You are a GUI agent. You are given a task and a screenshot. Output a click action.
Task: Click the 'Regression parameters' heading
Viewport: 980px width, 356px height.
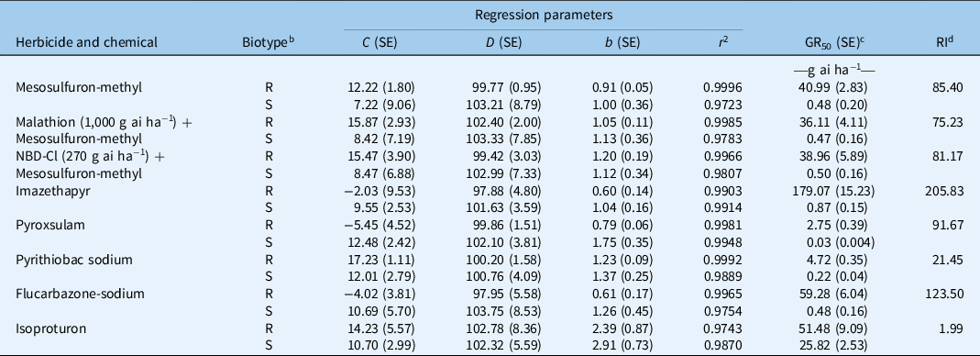543,15
